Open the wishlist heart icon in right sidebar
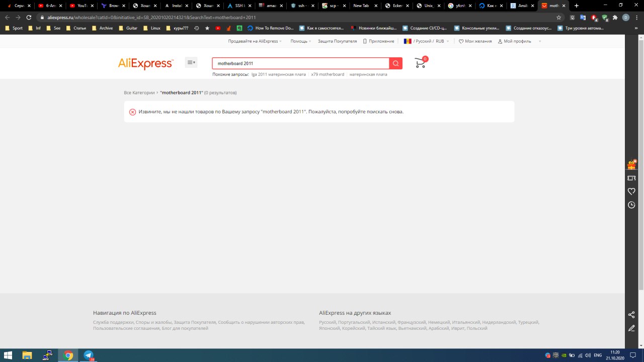 pyautogui.click(x=631, y=192)
